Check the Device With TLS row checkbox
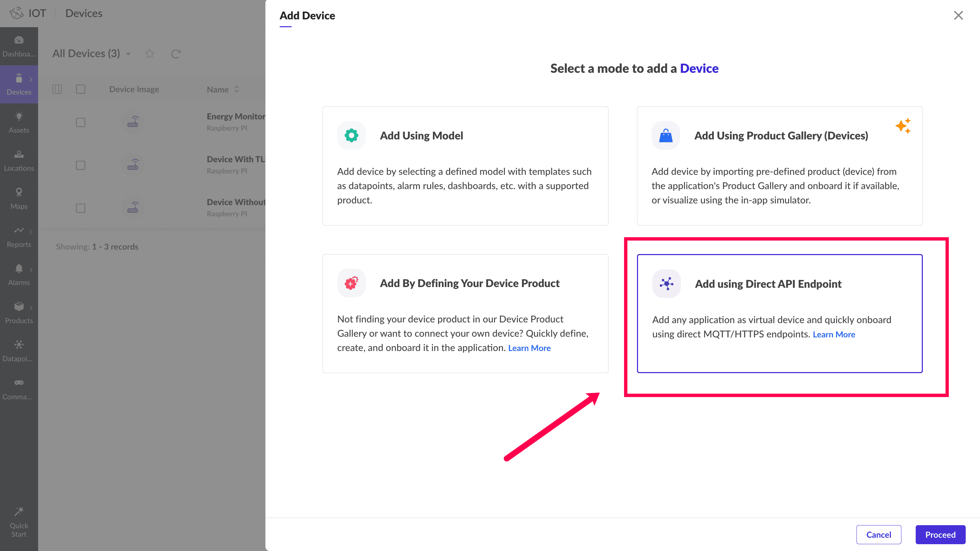The height and width of the screenshot is (551, 980). [80, 165]
